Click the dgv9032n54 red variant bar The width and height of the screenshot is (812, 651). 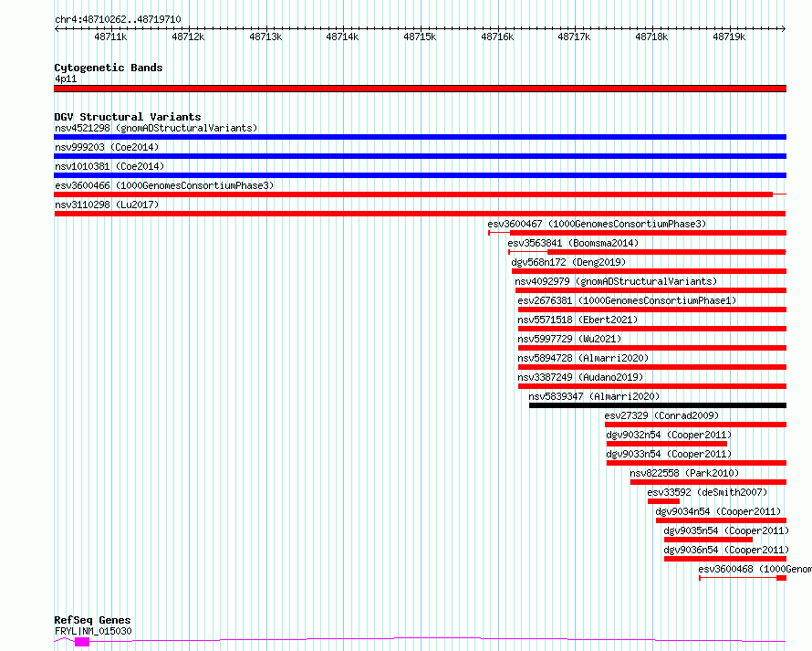point(667,444)
